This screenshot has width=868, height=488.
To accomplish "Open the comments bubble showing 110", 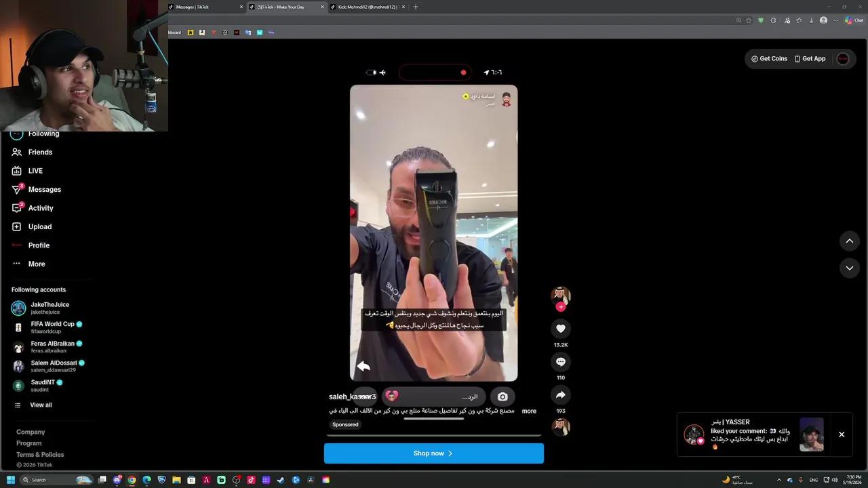I will coord(561,362).
